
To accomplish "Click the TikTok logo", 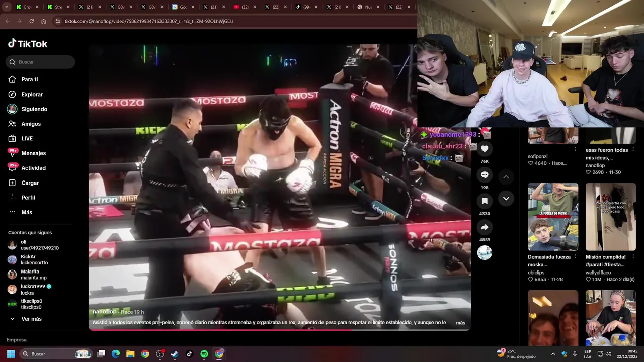I will tap(28, 44).
